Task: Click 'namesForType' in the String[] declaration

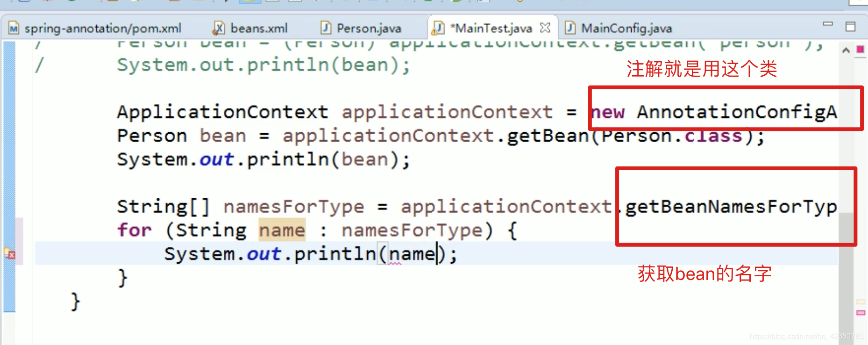Action: pyautogui.click(x=294, y=207)
